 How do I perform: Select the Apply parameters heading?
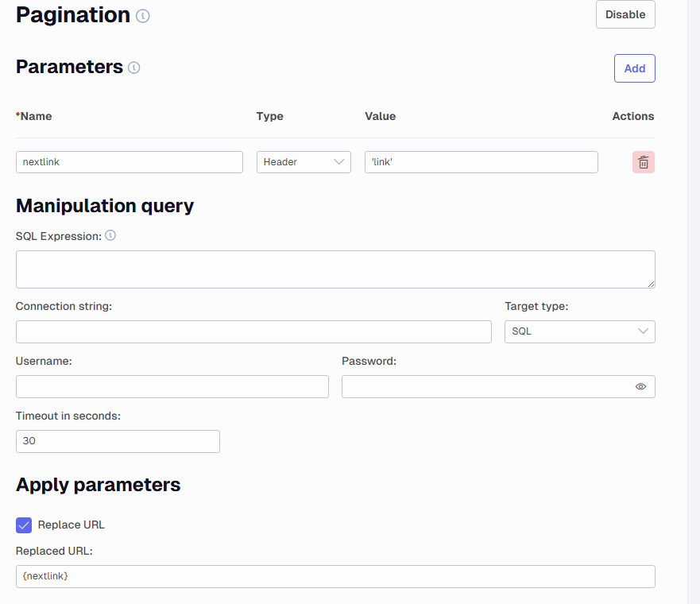(99, 485)
